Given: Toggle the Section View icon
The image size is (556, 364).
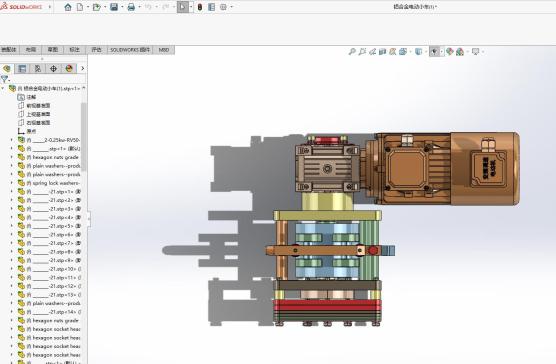Looking at the screenshot, I should [x=382, y=52].
